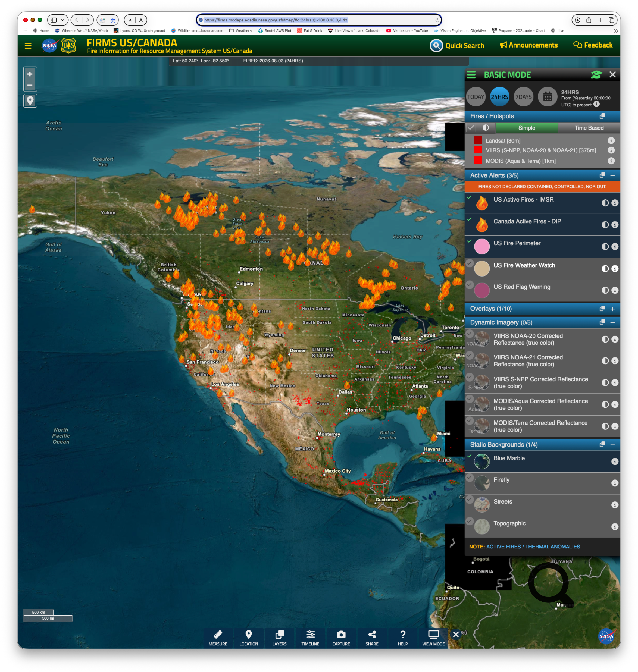The width and height of the screenshot is (638, 672).
Task: Click the Safari address bar
Action: 319,20
